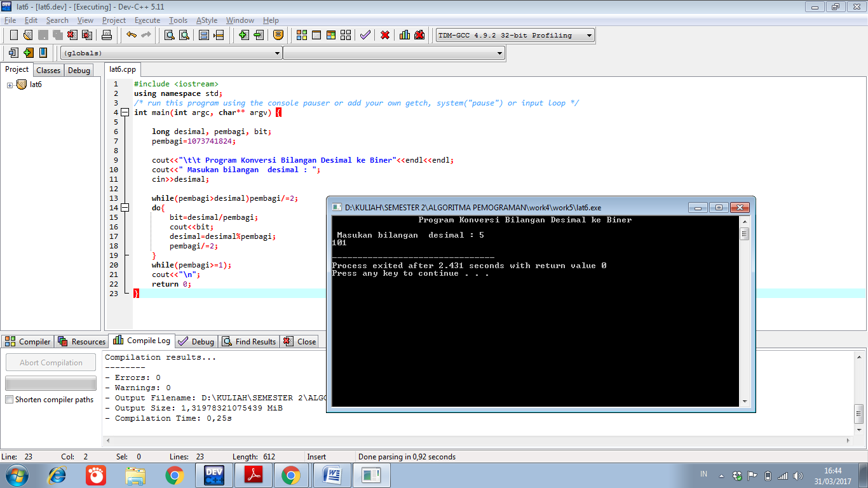
Task: Click the volume speaker tray icon
Action: click(798, 476)
